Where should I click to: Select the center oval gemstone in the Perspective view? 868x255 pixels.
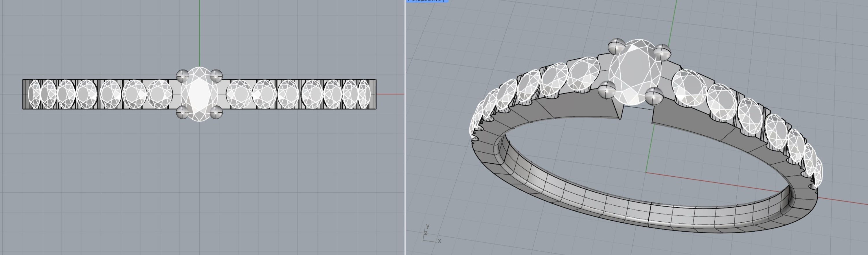[x=635, y=73]
